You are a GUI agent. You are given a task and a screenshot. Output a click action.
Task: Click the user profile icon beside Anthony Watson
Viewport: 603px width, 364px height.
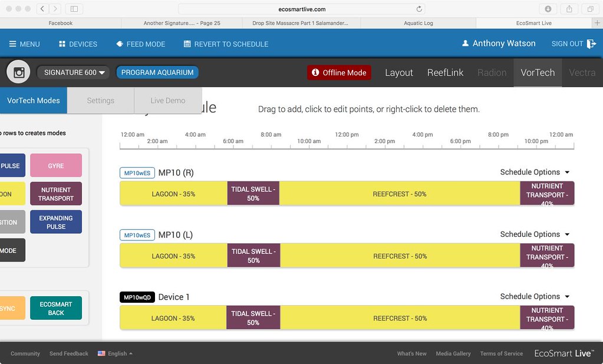point(465,44)
